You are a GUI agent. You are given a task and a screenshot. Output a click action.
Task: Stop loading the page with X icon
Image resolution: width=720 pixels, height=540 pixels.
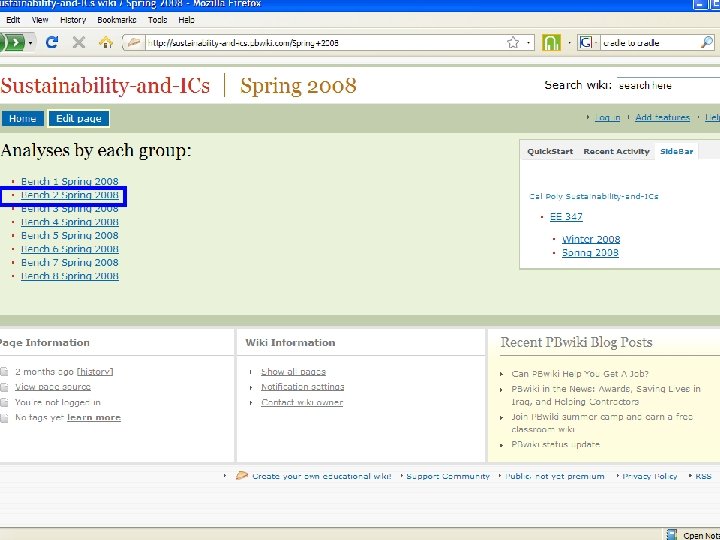(x=79, y=43)
